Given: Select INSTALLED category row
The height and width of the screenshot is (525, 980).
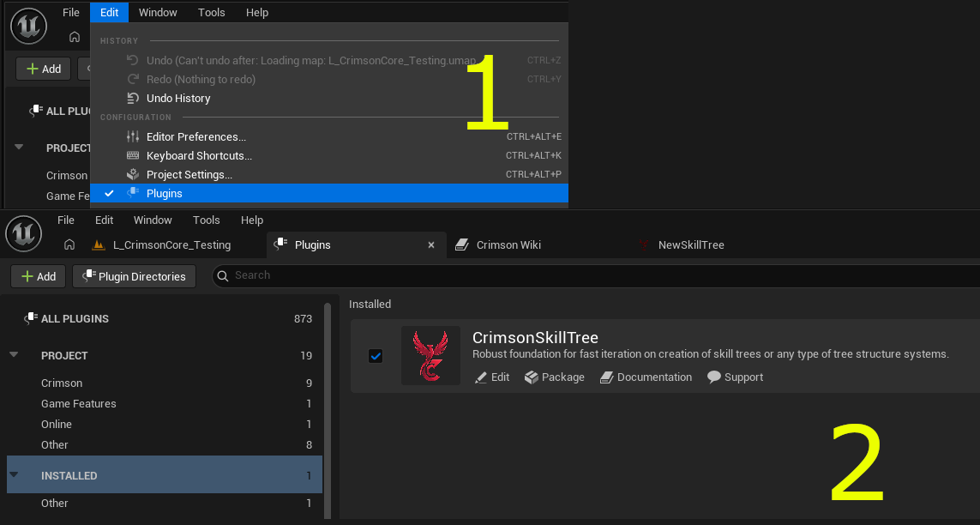Looking at the screenshot, I should (165, 475).
